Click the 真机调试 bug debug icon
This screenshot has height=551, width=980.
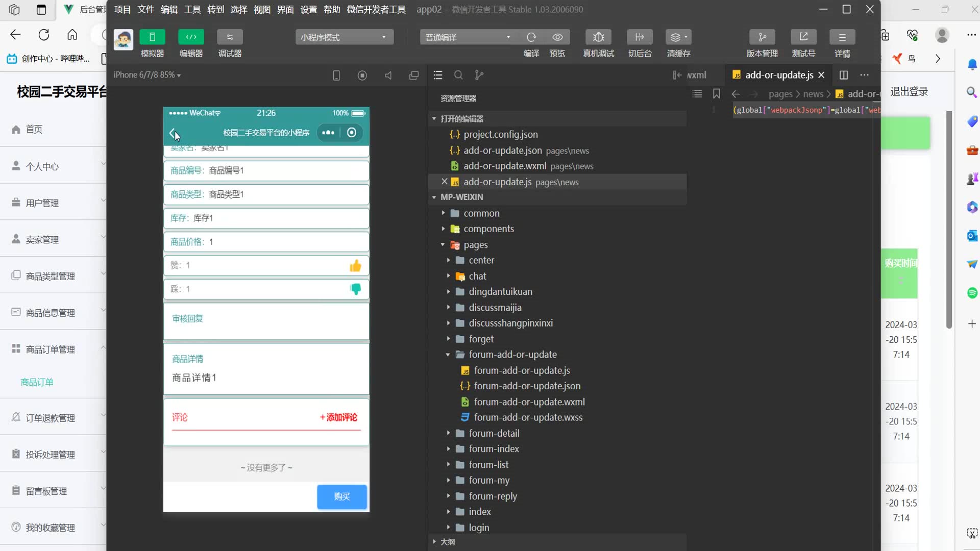click(x=598, y=37)
